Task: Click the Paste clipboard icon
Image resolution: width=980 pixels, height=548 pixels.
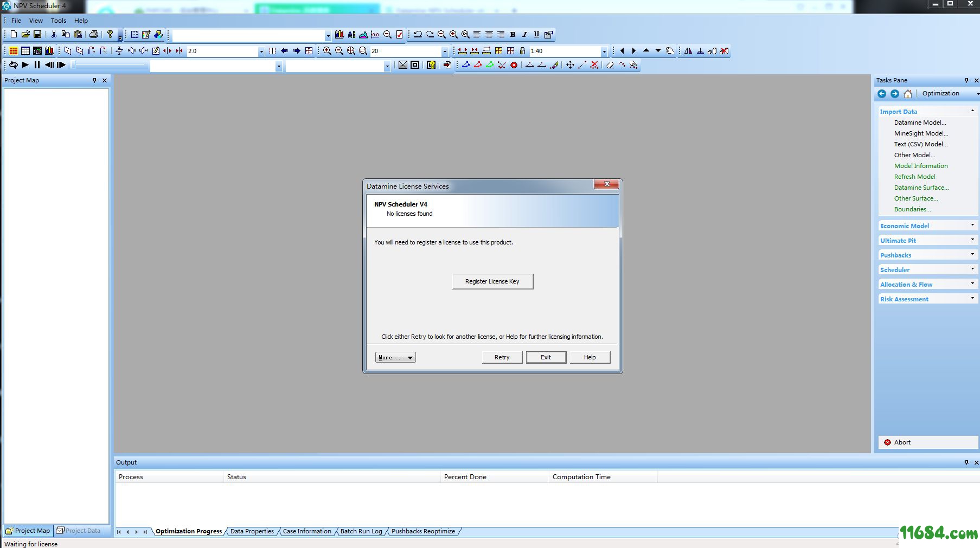Action: point(78,34)
